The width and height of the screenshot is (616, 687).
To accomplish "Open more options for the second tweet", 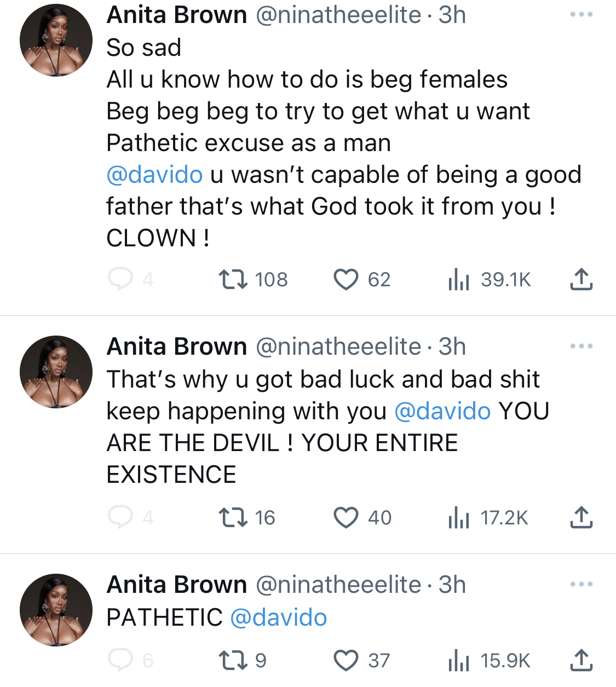I will click(x=581, y=346).
